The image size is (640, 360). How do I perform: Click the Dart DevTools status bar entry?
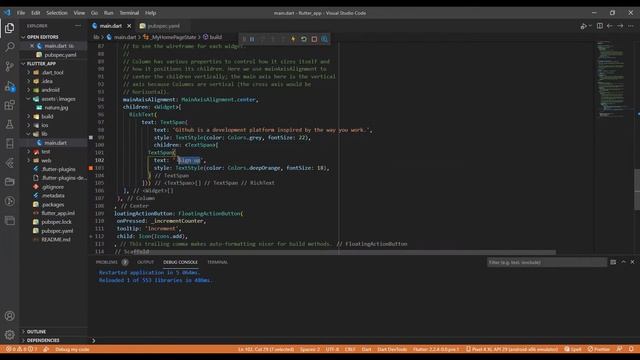(392, 349)
